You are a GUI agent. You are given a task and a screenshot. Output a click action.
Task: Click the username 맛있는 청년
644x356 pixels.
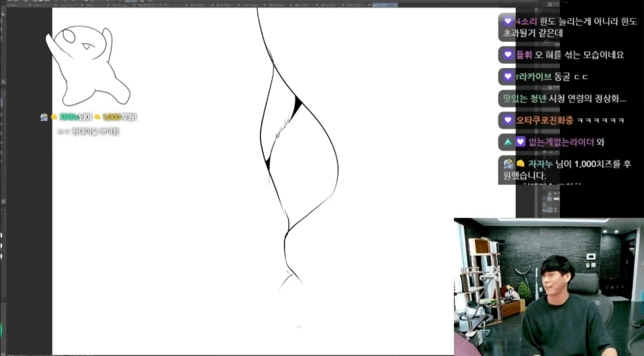click(x=524, y=99)
